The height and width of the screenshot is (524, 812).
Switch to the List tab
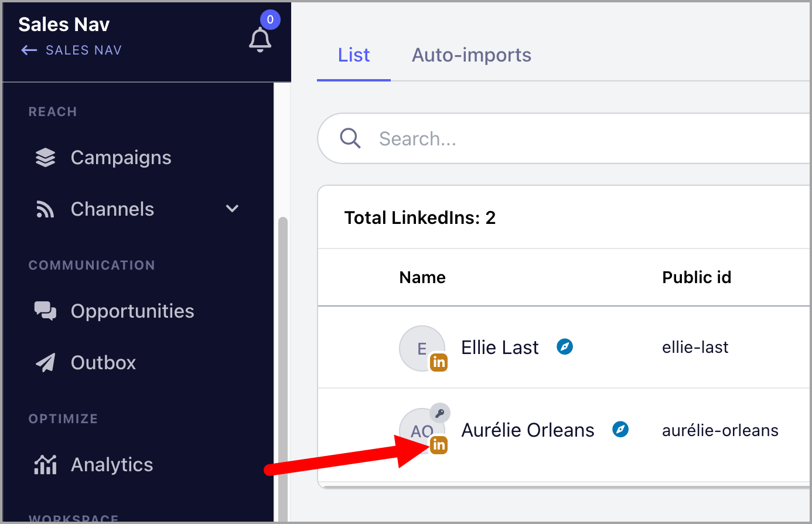pos(354,55)
